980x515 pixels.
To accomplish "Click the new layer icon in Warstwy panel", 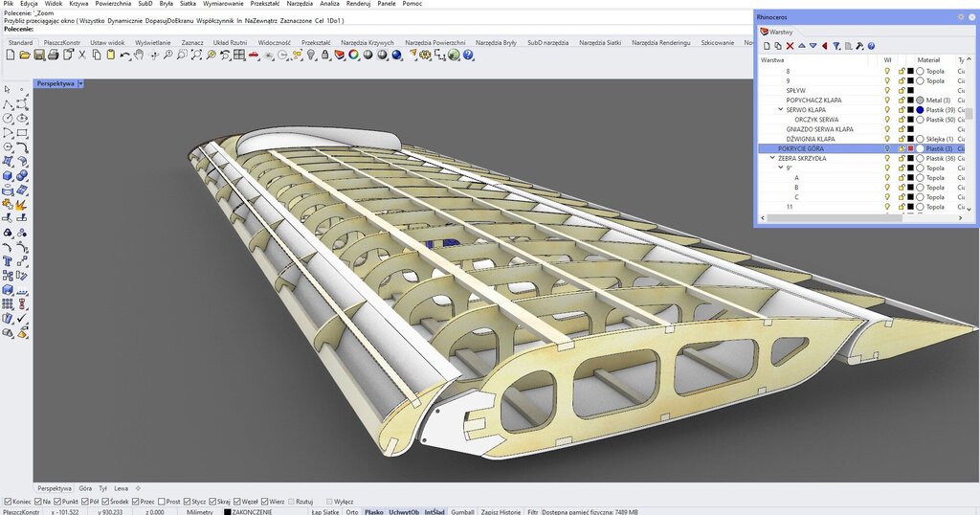I will coord(767,46).
